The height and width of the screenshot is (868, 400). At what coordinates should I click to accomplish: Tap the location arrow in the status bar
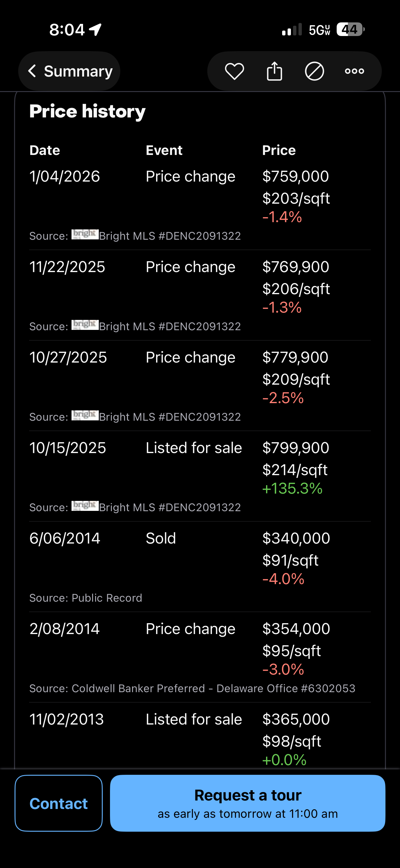point(95,29)
